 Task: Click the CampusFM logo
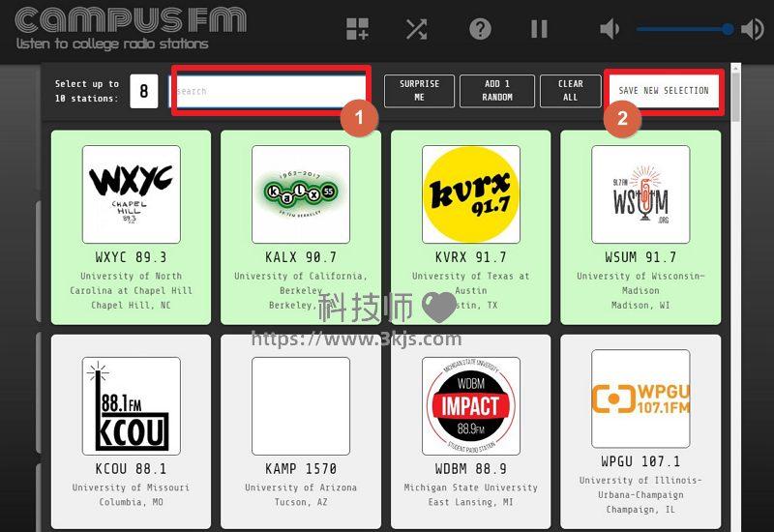click(x=131, y=20)
